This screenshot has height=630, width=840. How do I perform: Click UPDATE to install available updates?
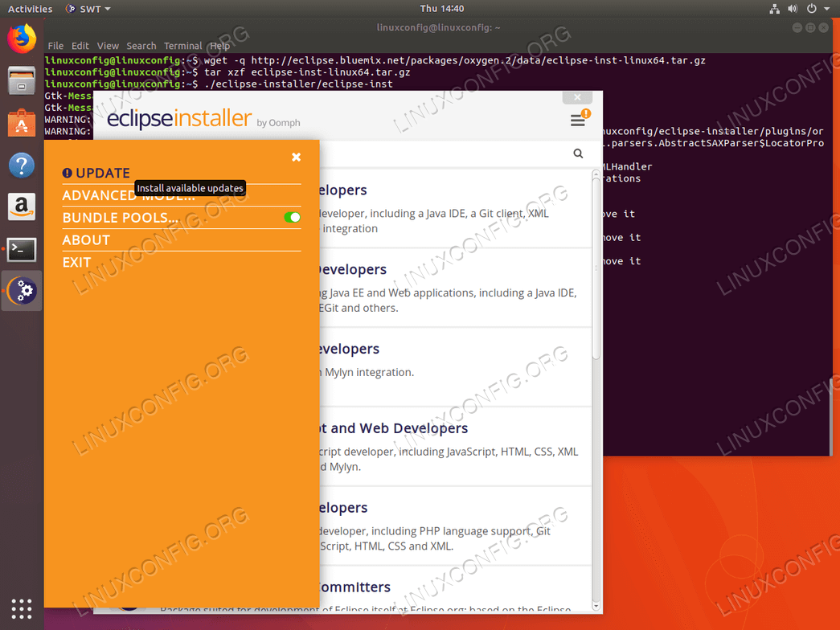(x=96, y=173)
